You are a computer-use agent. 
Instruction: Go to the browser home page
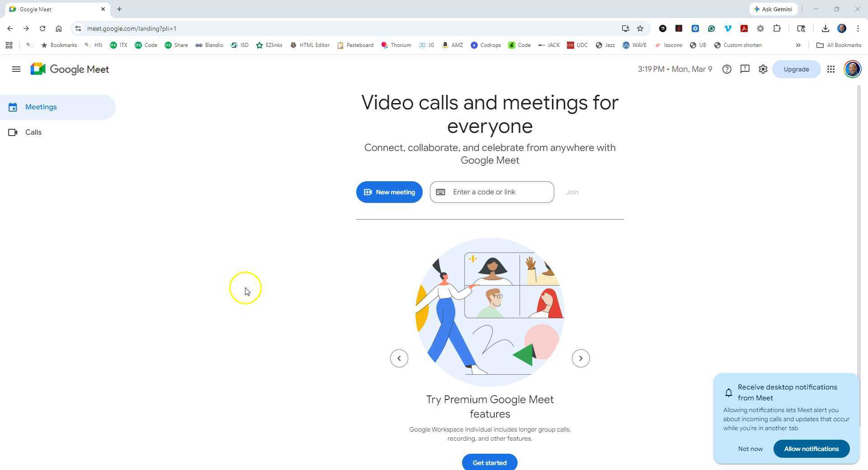pyautogui.click(x=59, y=28)
